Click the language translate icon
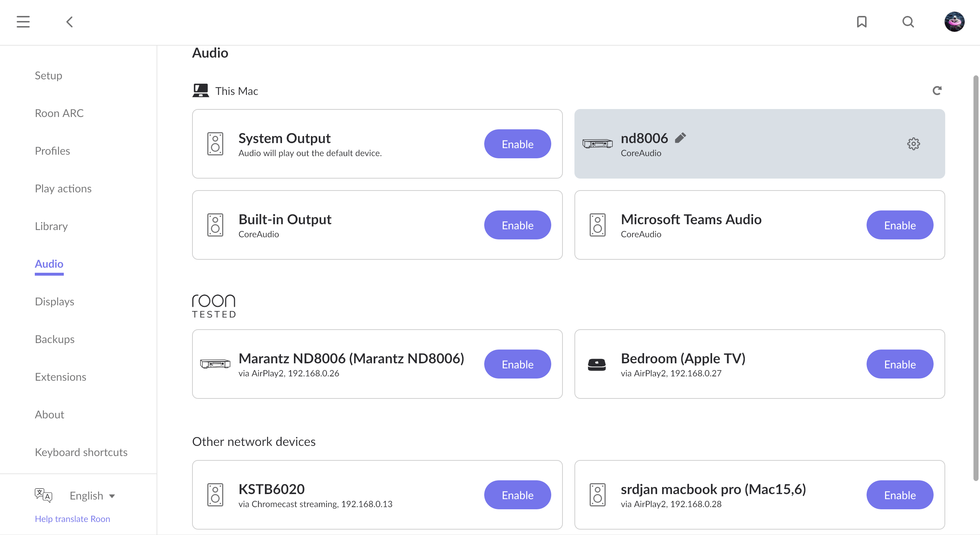Viewport: 980px width, 535px height. click(43, 496)
